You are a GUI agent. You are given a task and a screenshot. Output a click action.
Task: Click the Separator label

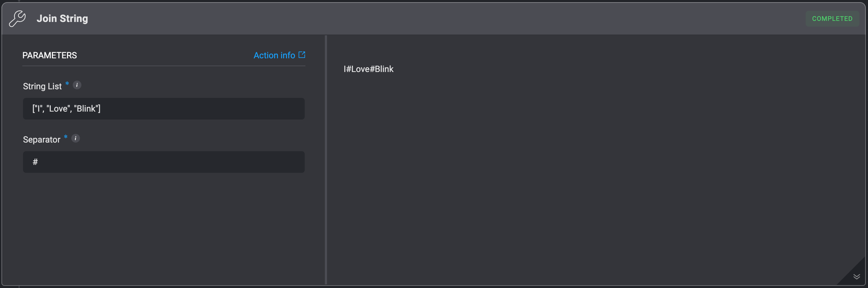pyautogui.click(x=42, y=140)
